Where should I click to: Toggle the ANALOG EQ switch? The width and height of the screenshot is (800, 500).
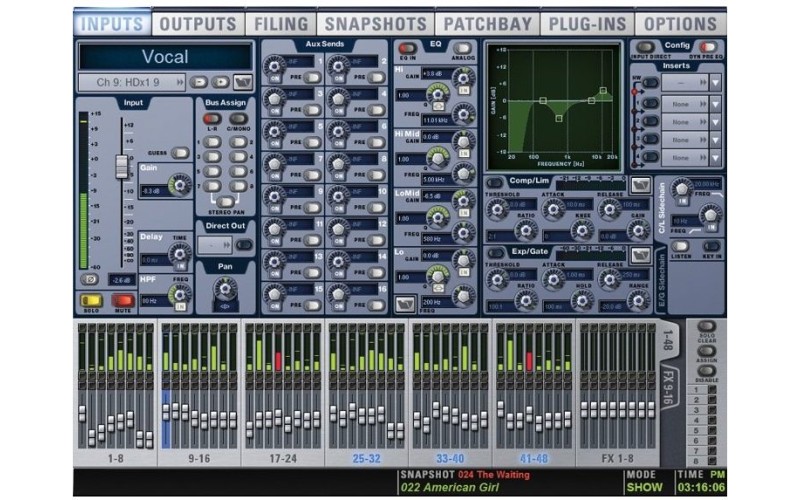pyautogui.click(x=462, y=48)
